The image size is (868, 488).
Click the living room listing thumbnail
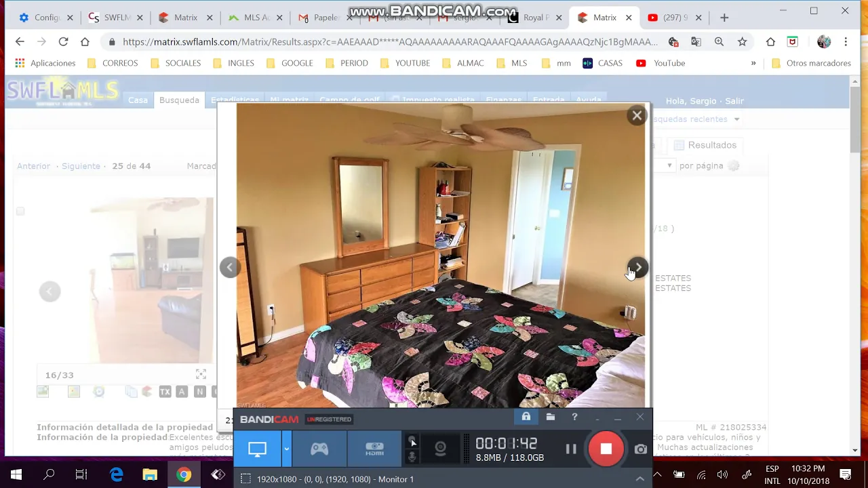tap(152, 280)
